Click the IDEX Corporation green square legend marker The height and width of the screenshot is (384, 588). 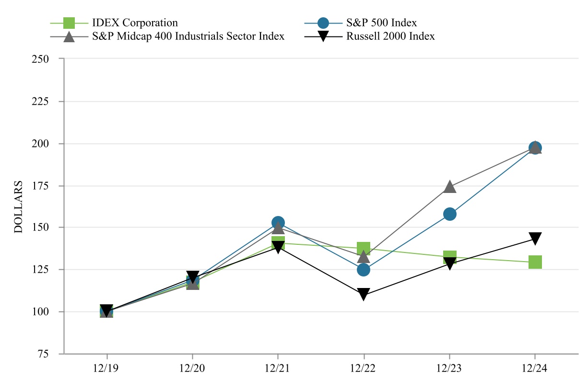coord(70,23)
